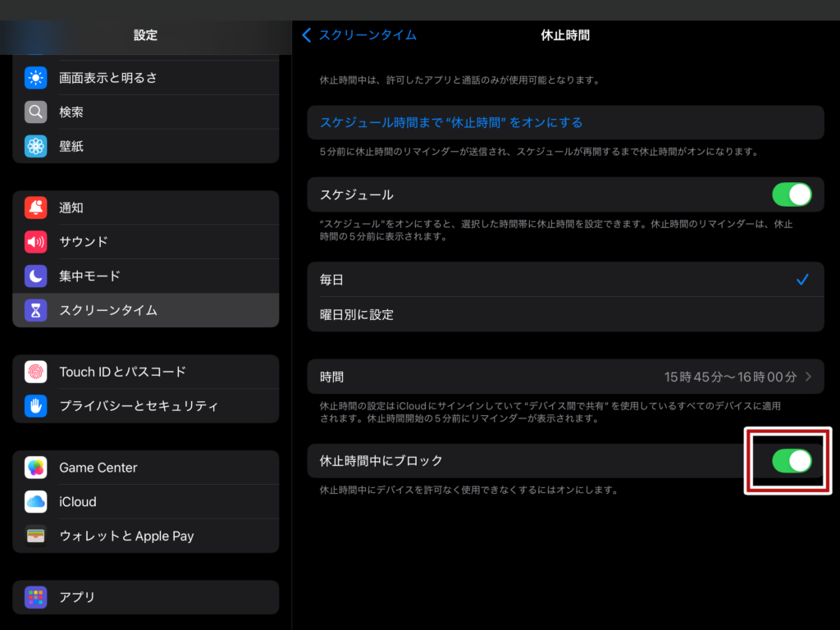Disable the 休止時間中にブロック switch
Image resolution: width=840 pixels, height=630 pixels.
791,461
